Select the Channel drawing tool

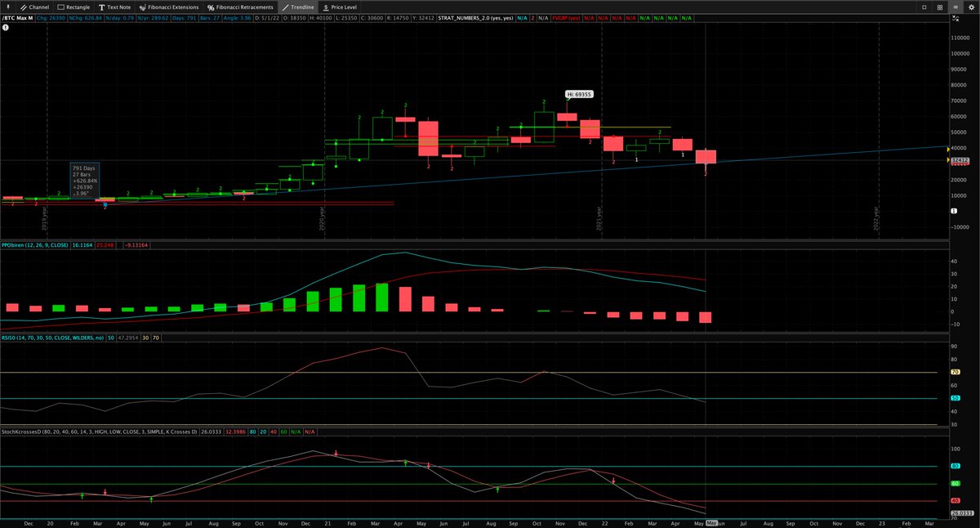(33, 7)
